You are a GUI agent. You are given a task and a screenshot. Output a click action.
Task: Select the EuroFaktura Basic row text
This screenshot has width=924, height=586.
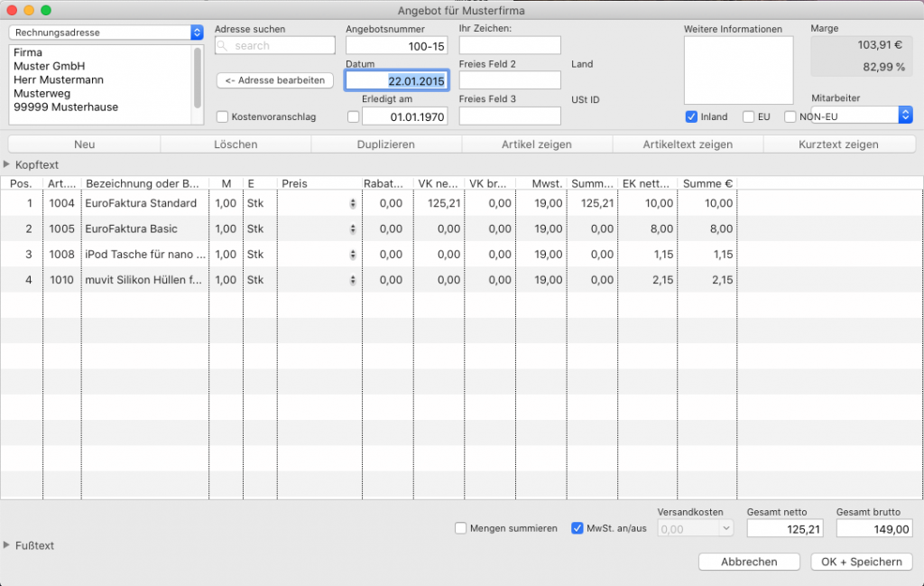(x=131, y=228)
